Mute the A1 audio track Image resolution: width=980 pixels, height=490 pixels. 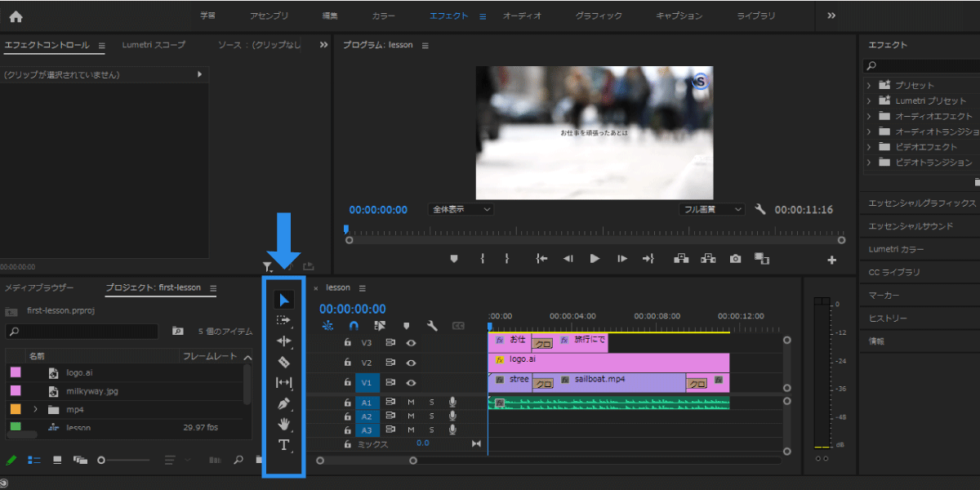(x=411, y=402)
